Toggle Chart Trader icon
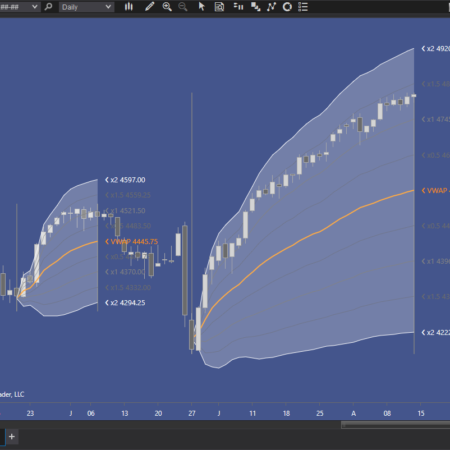This screenshot has width=450, height=450. [238, 7]
